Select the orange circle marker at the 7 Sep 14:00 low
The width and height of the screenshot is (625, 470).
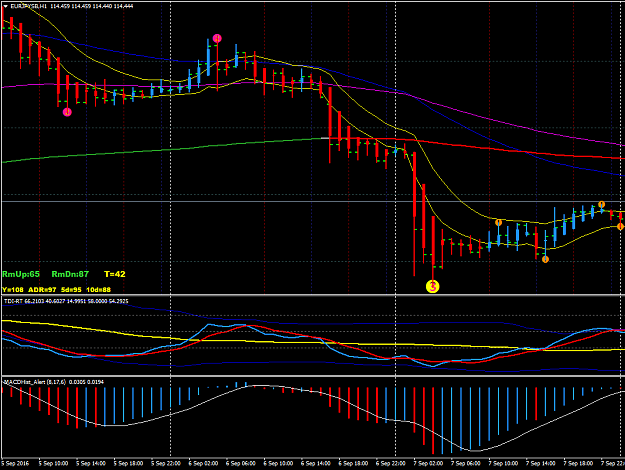[546, 260]
